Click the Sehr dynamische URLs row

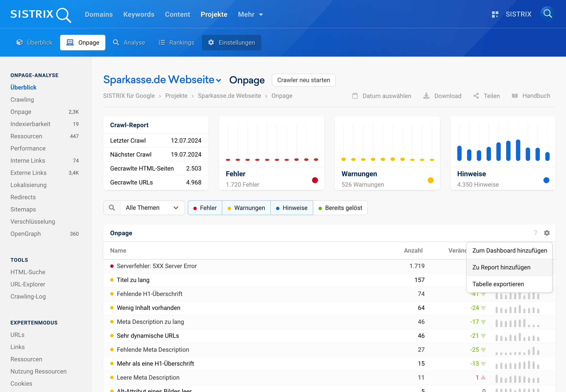329,336
